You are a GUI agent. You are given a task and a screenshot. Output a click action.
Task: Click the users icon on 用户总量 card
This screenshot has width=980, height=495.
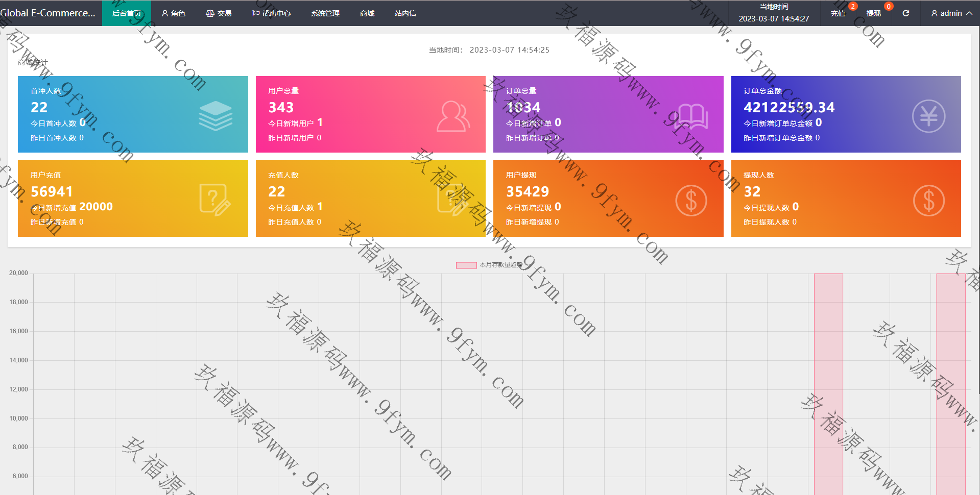[452, 116]
